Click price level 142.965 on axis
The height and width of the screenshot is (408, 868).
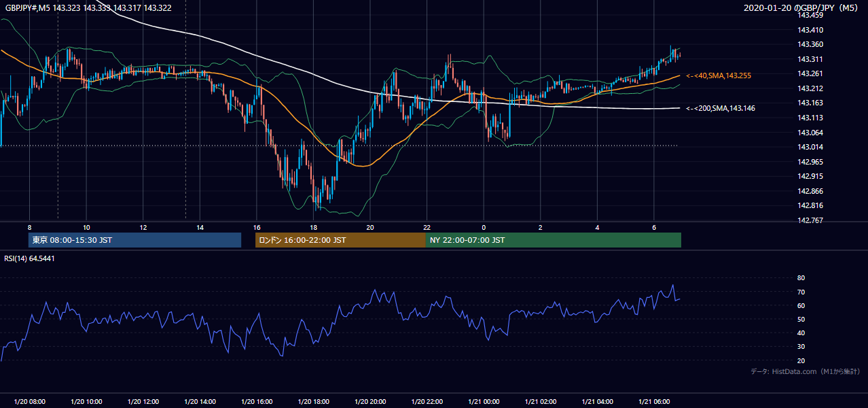[810, 162]
